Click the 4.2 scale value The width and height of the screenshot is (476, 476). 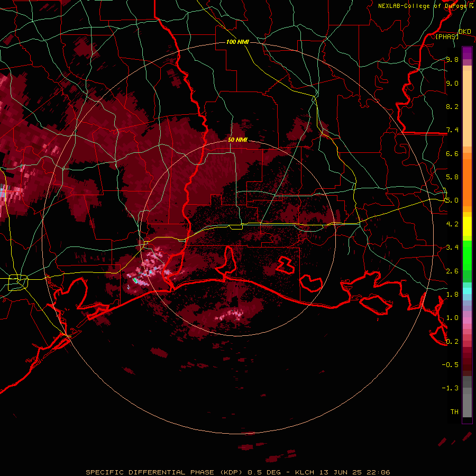[452, 224]
